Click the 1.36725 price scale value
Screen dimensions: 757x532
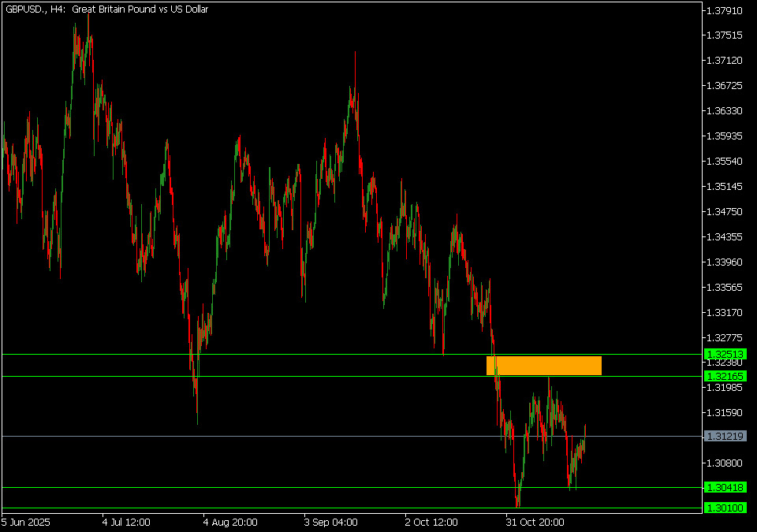pos(725,86)
